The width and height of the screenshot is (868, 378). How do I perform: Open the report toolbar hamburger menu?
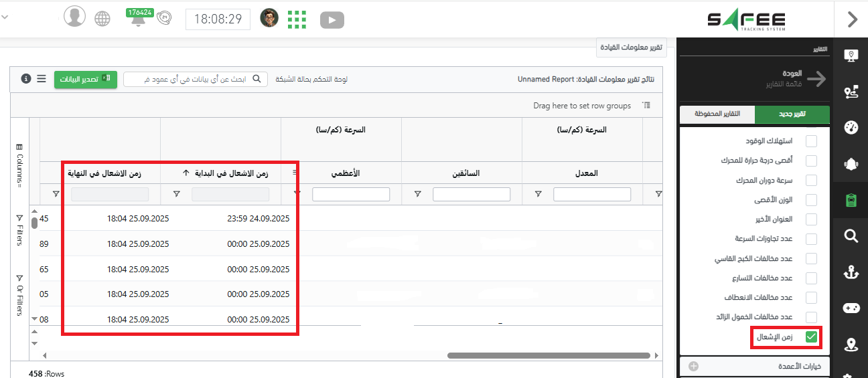coord(42,79)
